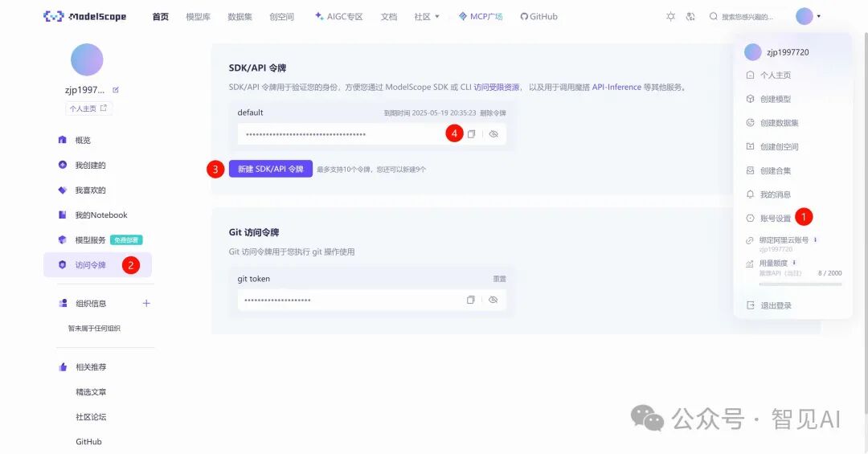Viewport: 868px width, 454px height.
Task: Click the 新建 SDK/API 令牌 button
Action: (x=271, y=169)
